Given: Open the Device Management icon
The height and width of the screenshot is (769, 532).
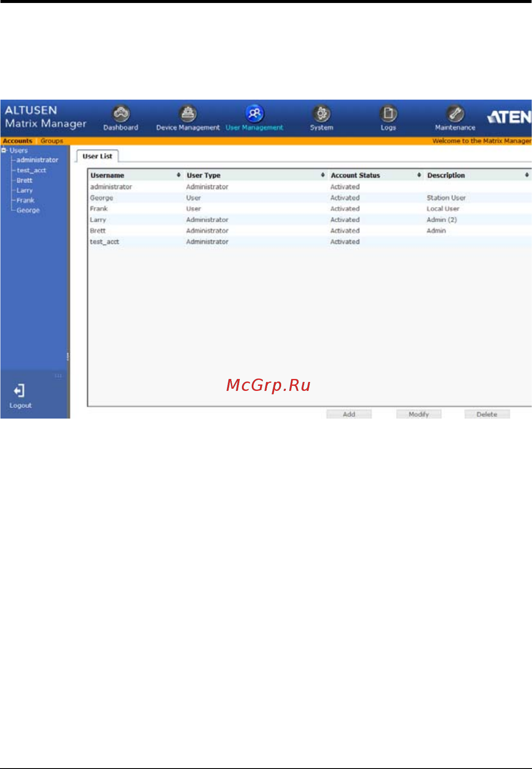Looking at the screenshot, I should pyautogui.click(x=188, y=114).
